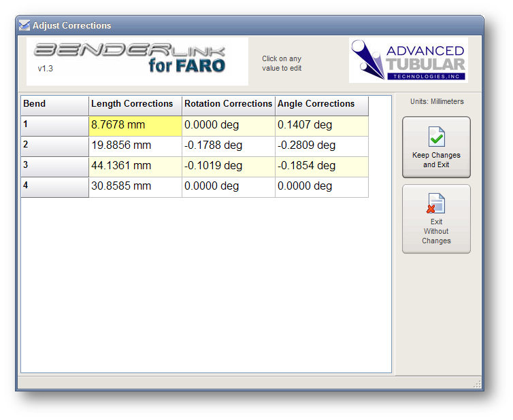Edit the -0.1019 deg rotation correction
This screenshot has height=420, width=513.
pyautogui.click(x=228, y=166)
